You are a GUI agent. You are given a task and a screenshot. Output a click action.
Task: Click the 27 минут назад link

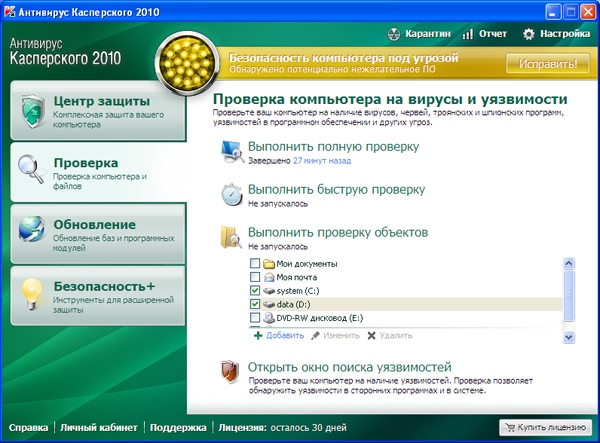click(x=322, y=161)
